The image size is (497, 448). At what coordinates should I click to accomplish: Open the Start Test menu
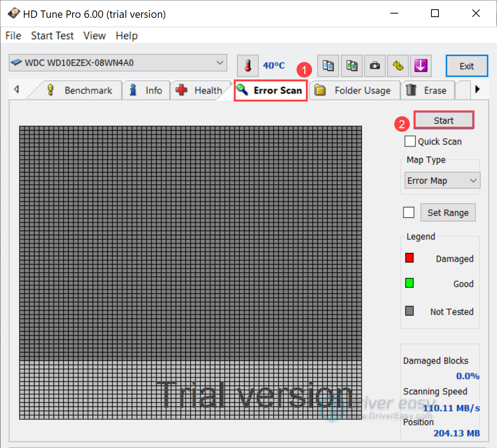coord(52,36)
